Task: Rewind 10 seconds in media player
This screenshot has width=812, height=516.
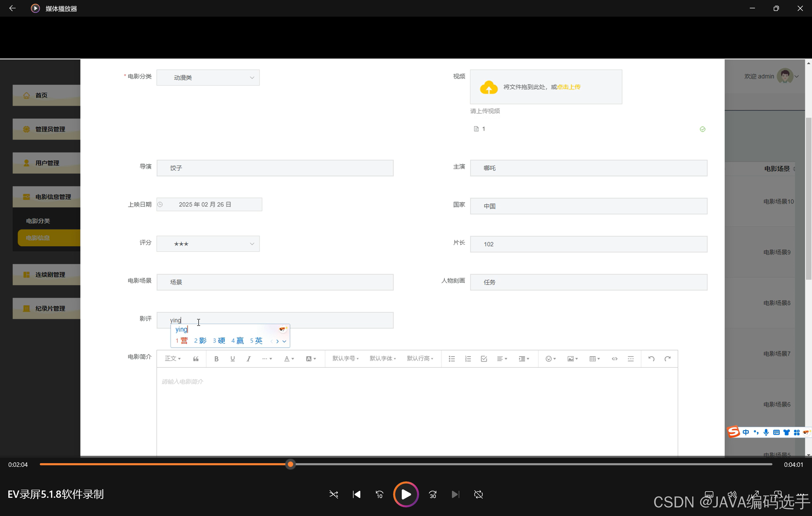Action: (379, 494)
